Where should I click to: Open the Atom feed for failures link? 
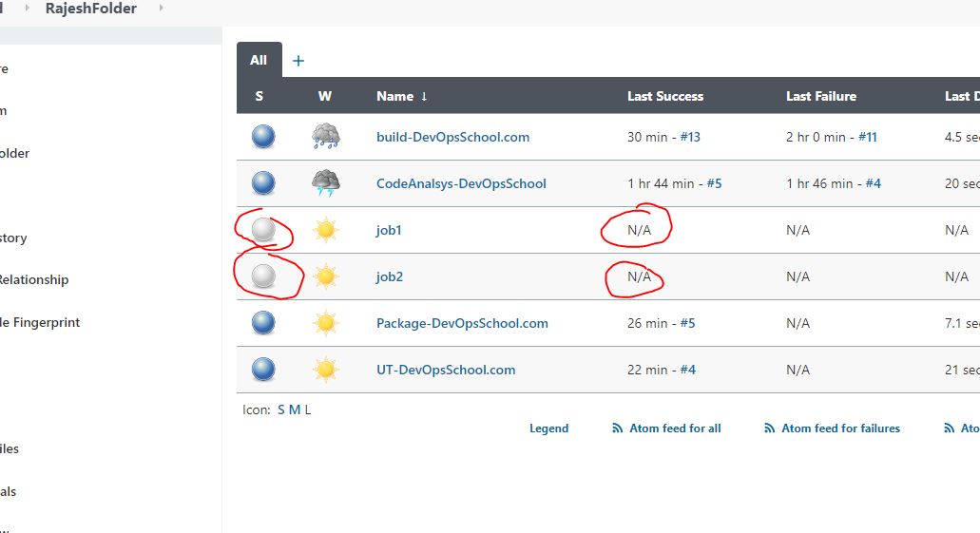840,428
